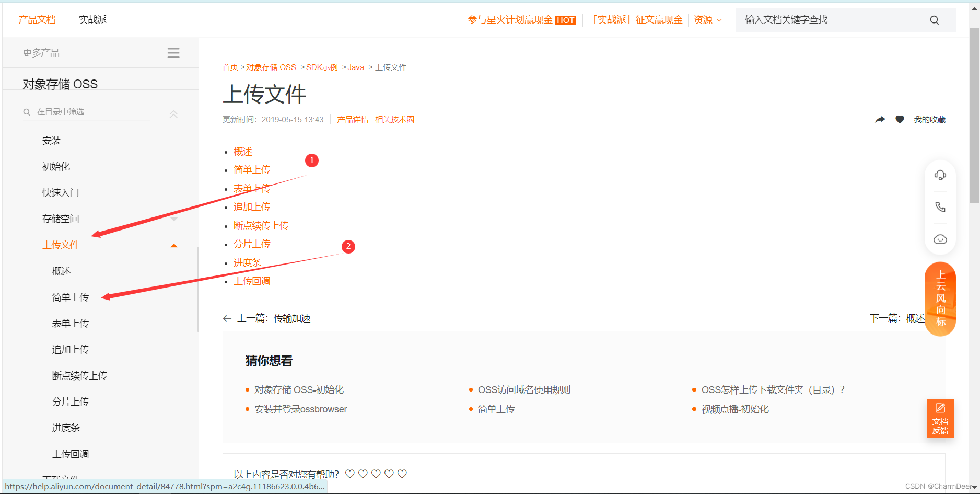Image resolution: width=980 pixels, height=494 pixels.
Task: Click the left arrow beside 上一篇
Action: pyautogui.click(x=227, y=318)
